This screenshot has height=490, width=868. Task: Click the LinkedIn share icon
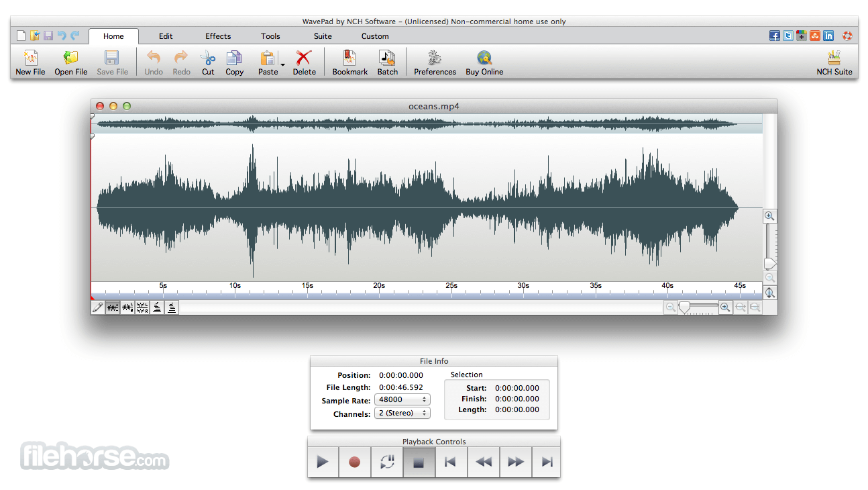[x=828, y=36]
